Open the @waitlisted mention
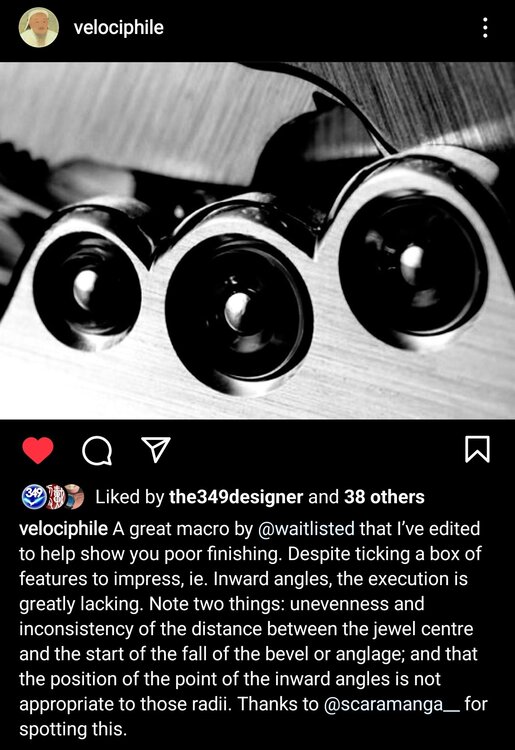The width and height of the screenshot is (515, 750). click(x=306, y=529)
